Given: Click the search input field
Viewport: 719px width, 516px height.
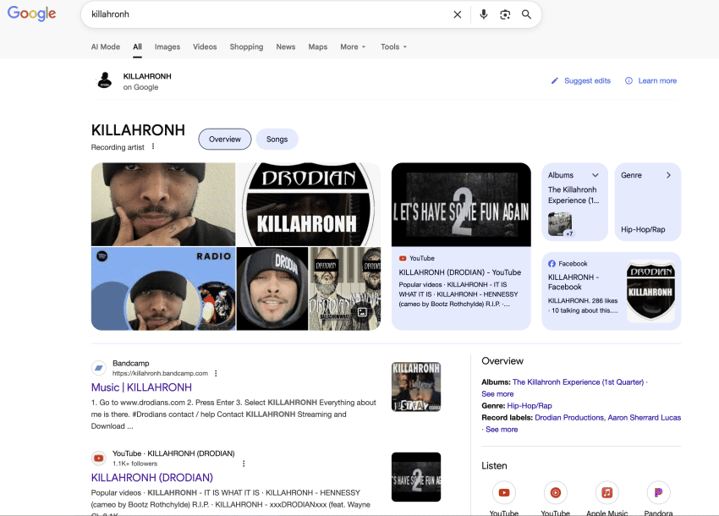Looking at the screenshot, I should (266, 15).
